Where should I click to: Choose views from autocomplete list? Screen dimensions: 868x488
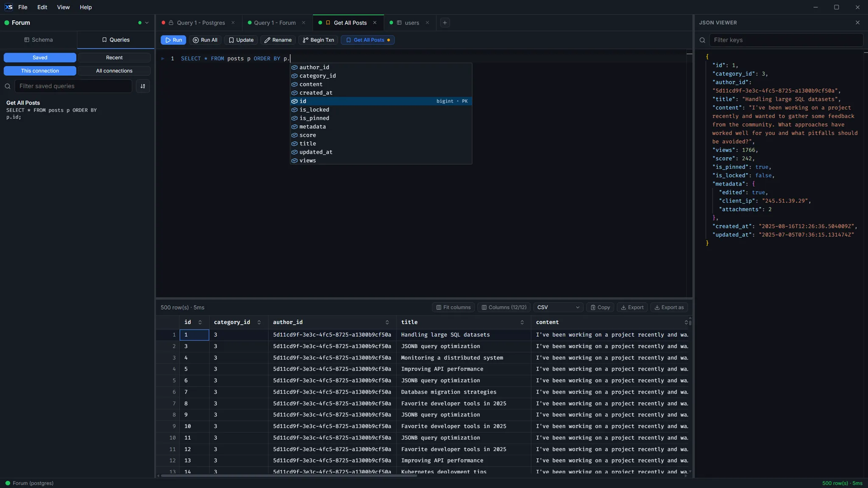(x=381, y=161)
